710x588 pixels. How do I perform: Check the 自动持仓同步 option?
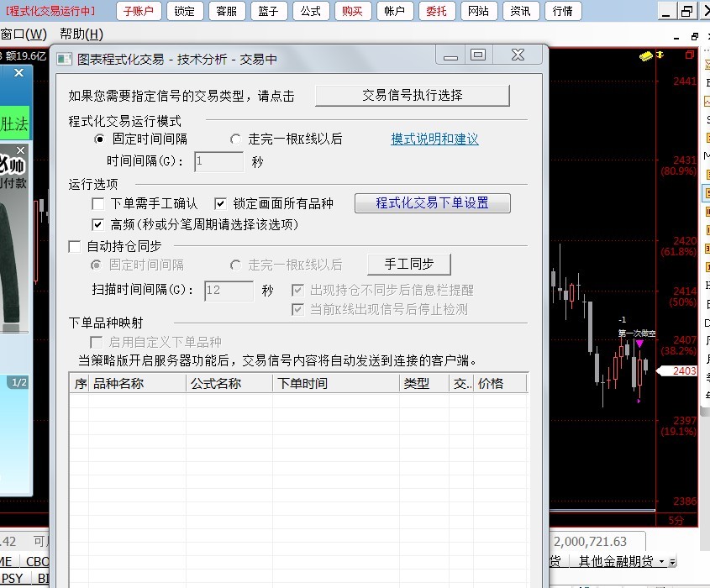pyautogui.click(x=75, y=246)
